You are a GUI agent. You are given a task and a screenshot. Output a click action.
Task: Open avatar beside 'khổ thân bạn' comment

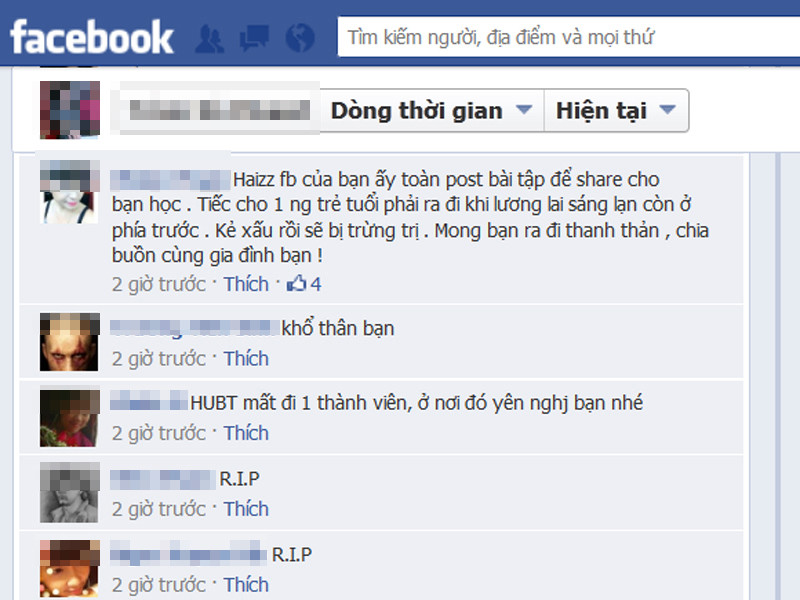click(x=70, y=342)
